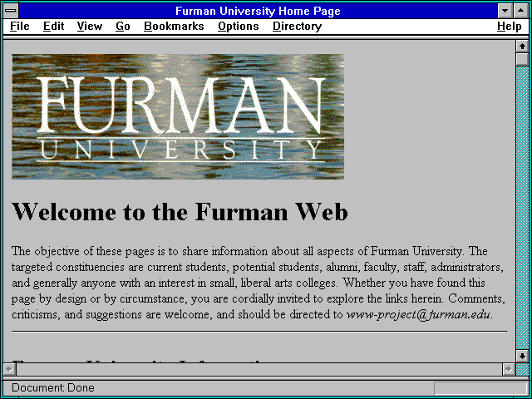The width and height of the screenshot is (532, 399).
Task: Click the maximize up-arrow in title bar
Action: point(521,11)
